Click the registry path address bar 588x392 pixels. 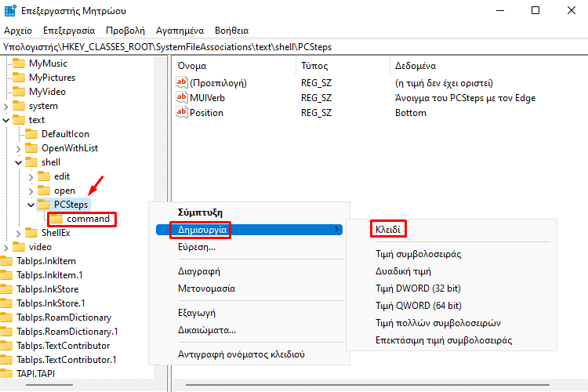pos(294,47)
